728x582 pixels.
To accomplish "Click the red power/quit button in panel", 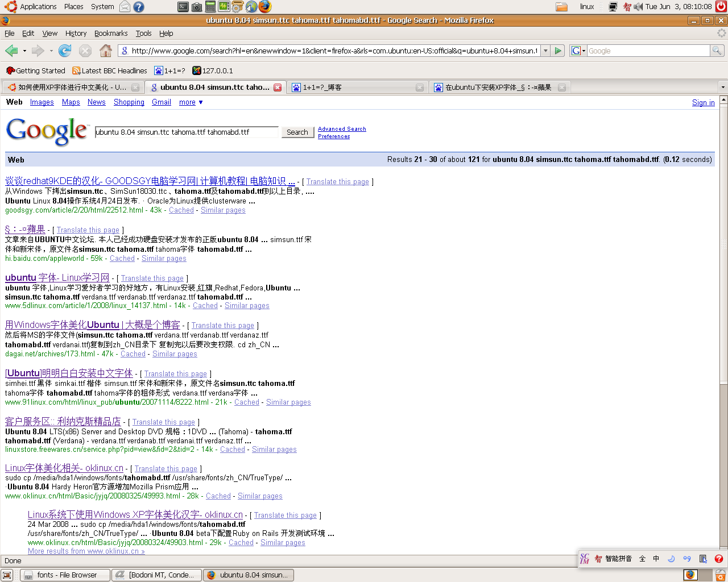I will click(721, 7).
